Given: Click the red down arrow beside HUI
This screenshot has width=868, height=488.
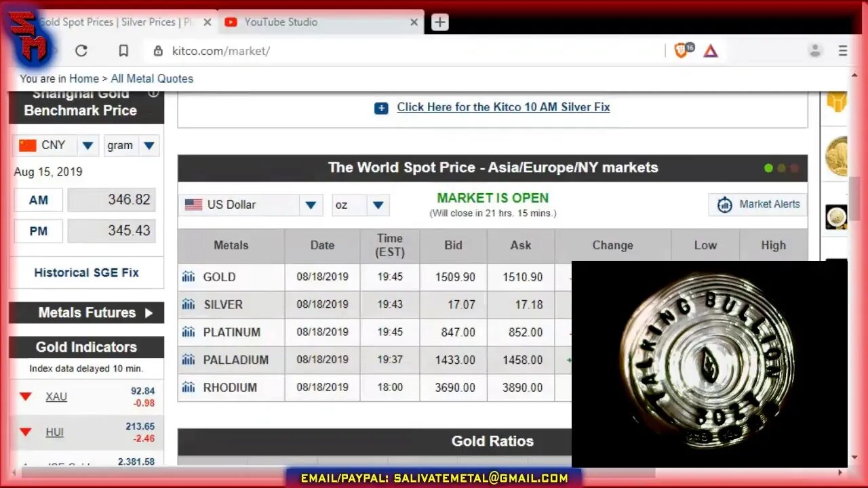Looking at the screenshot, I should pos(26,432).
